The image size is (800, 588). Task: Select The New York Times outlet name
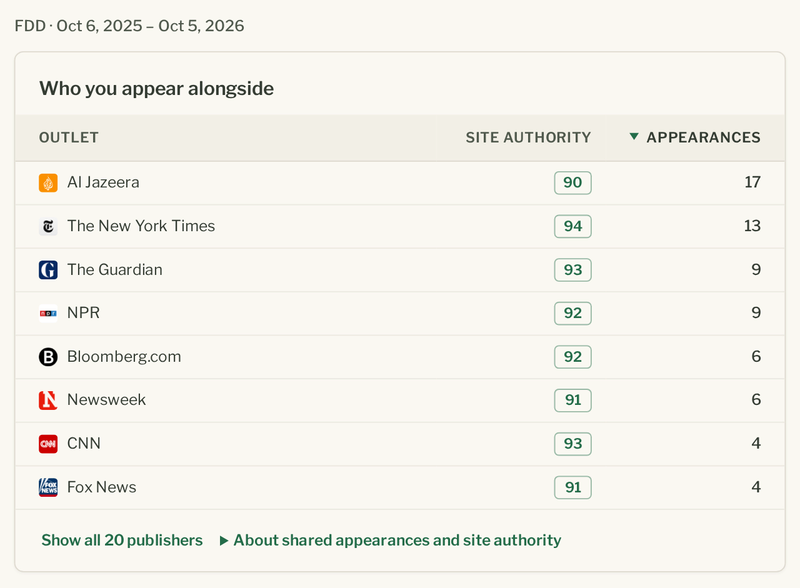[x=141, y=226]
